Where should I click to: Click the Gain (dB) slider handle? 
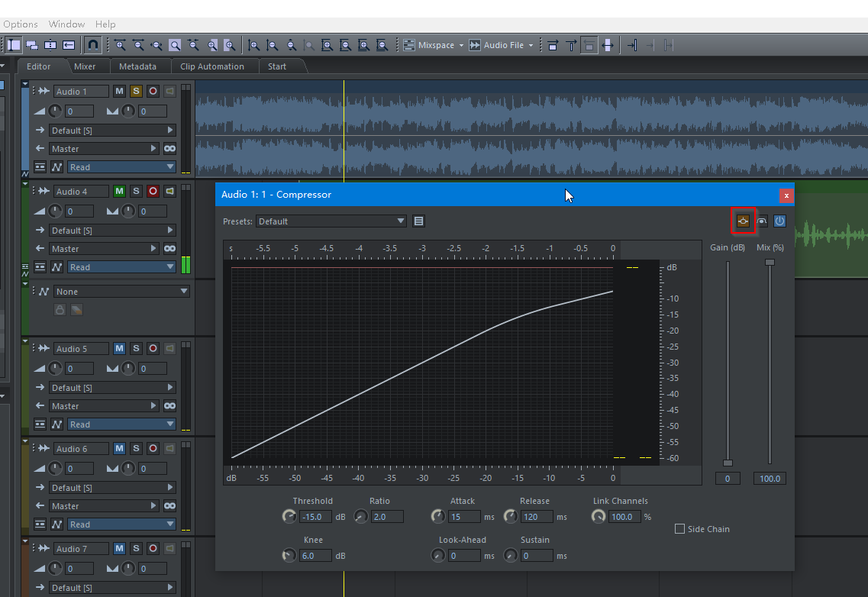click(x=728, y=463)
